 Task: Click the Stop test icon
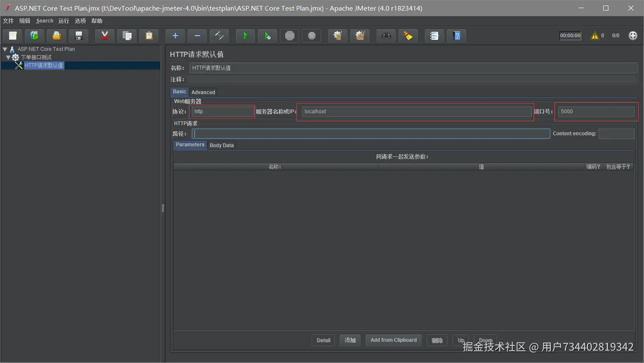[x=289, y=36]
